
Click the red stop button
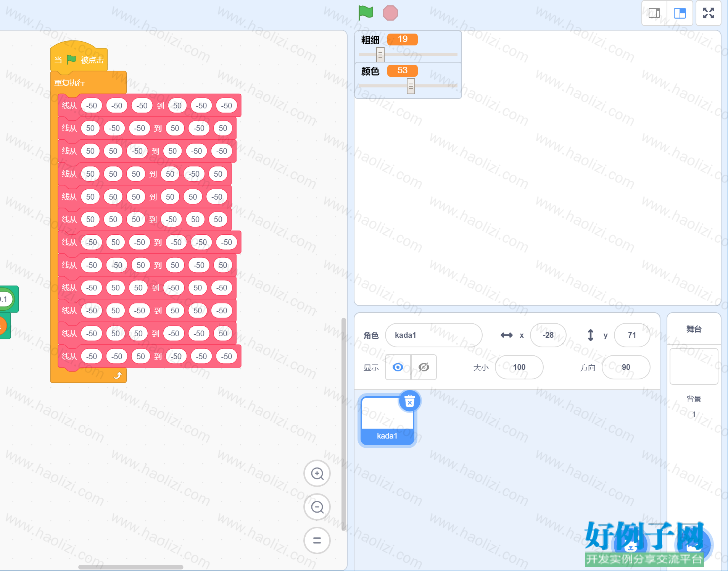point(390,13)
